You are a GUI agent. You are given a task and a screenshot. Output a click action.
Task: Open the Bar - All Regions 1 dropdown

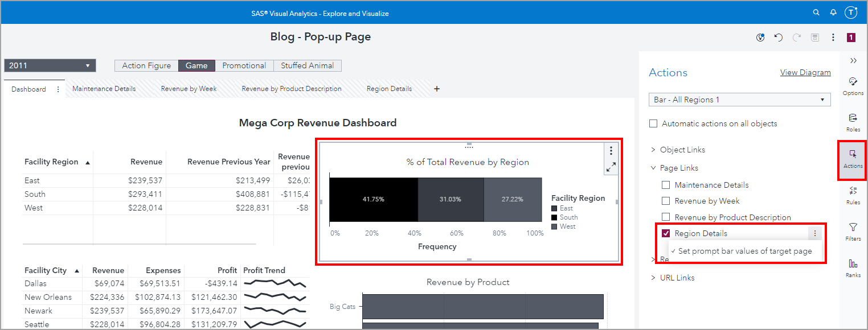click(739, 100)
